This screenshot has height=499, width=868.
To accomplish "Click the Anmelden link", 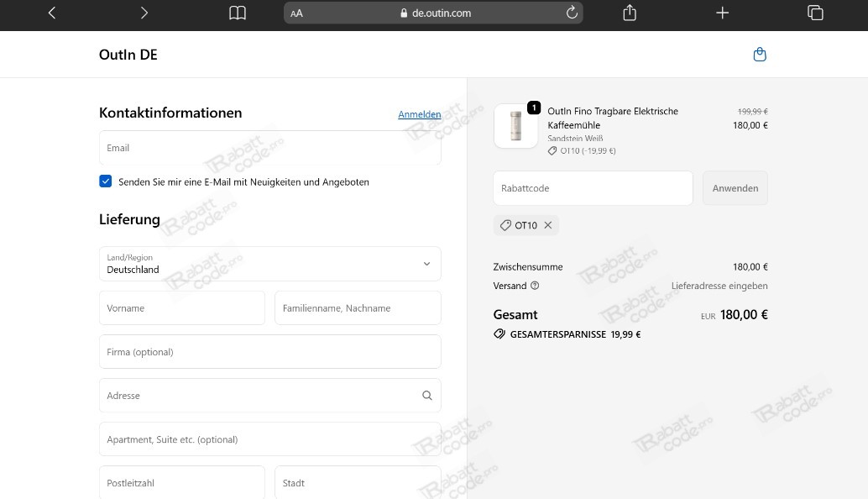I will click(x=420, y=114).
